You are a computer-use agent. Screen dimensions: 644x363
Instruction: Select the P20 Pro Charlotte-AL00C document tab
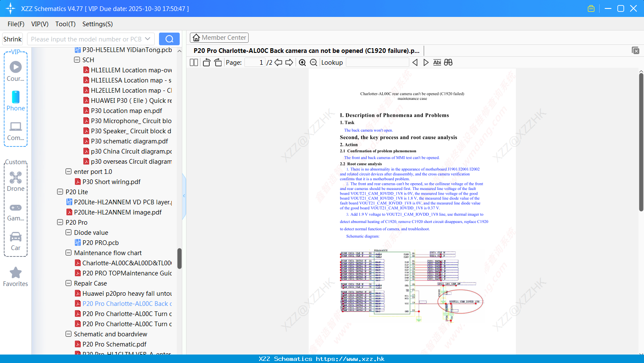tap(307, 51)
